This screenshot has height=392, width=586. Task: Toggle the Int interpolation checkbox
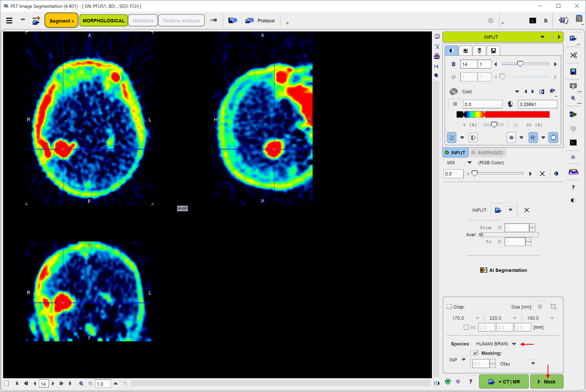pos(466,327)
